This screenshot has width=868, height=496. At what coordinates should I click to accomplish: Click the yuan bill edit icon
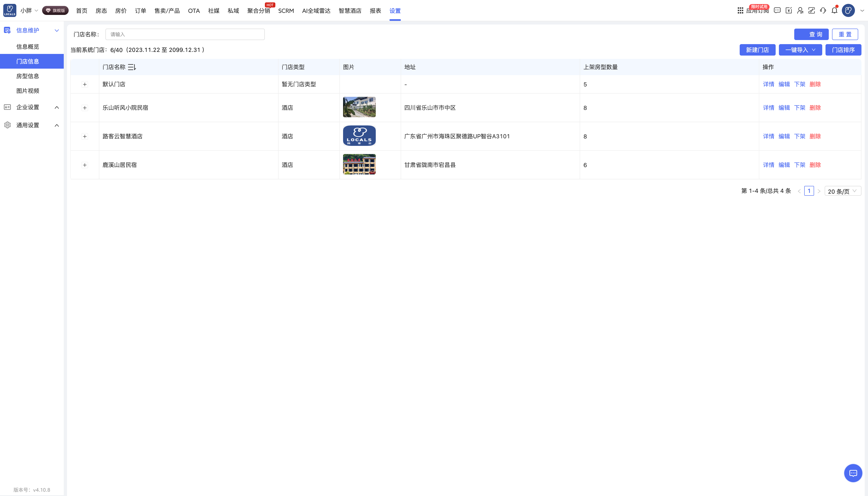[x=789, y=11]
